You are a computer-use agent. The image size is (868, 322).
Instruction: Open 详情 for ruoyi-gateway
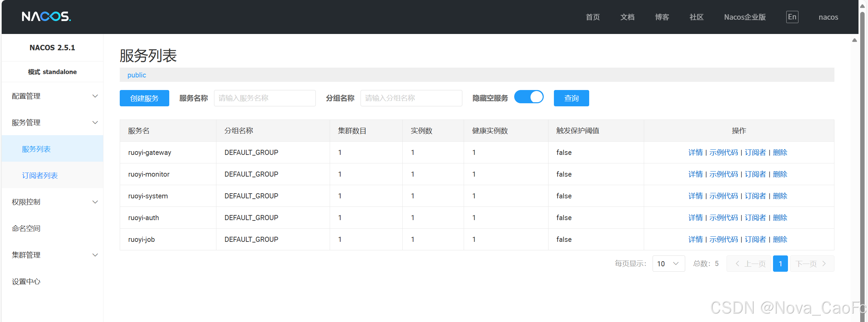click(x=695, y=153)
